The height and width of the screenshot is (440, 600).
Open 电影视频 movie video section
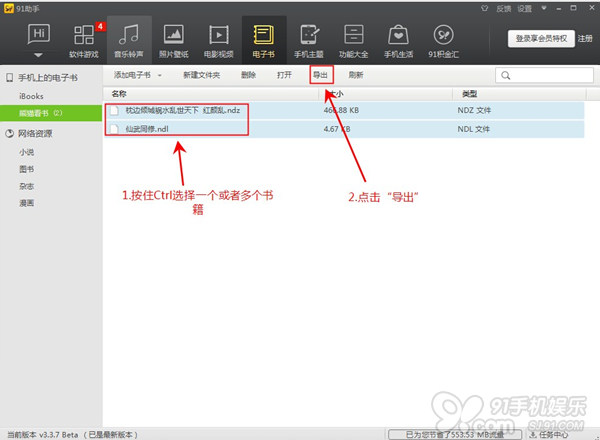[218, 41]
